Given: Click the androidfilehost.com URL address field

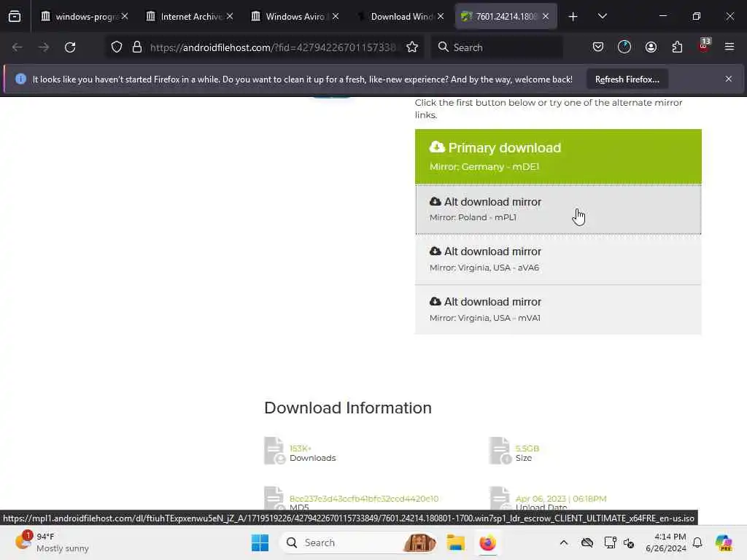Looking at the screenshot, I should (x=273, y=47).
